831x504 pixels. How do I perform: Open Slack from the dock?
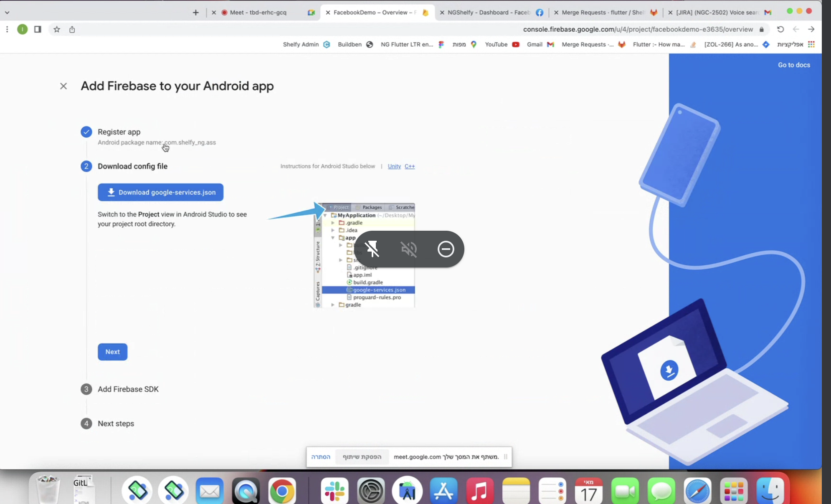[x=334, y=491]
